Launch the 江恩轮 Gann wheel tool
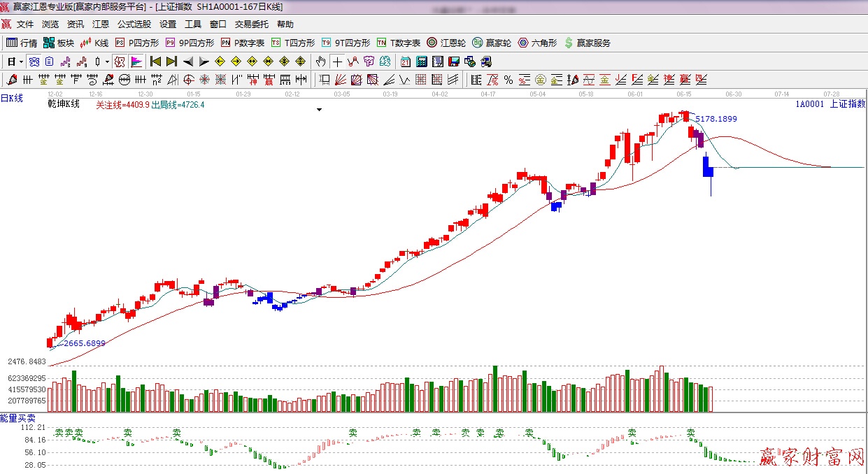 tap(446, 43)
